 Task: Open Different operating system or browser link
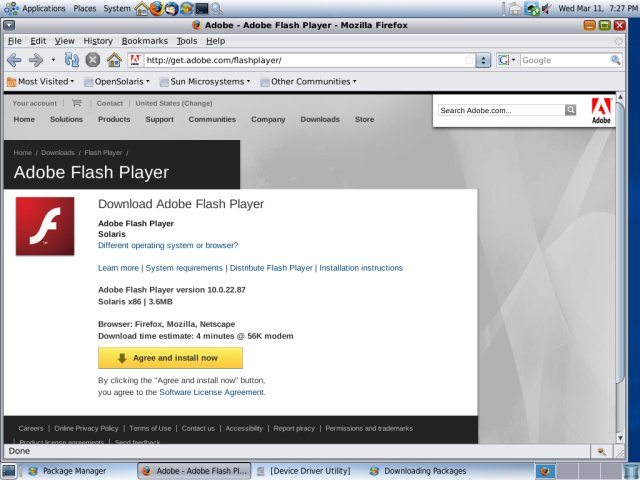point(168,245)
